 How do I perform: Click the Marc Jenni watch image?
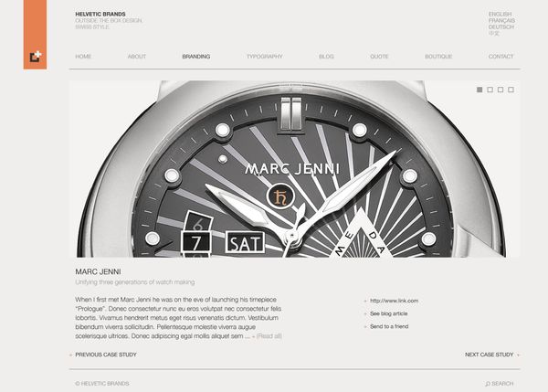pos(295,169)
